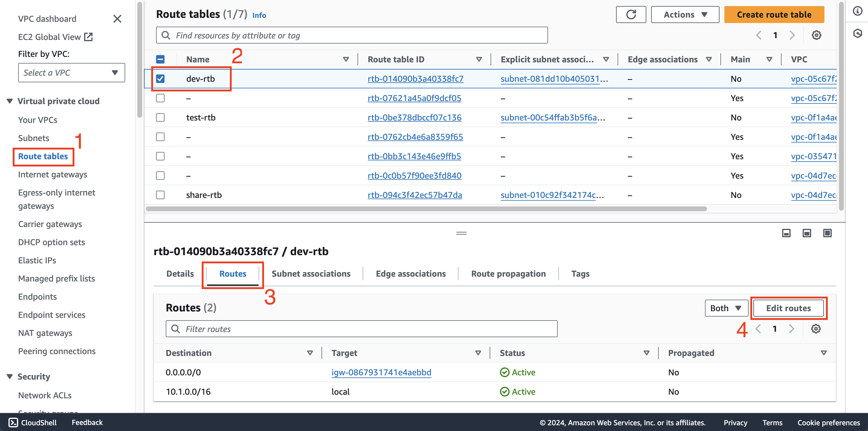Click the CloudShell icon in bottom bar
868x431 pixels.
11,422
